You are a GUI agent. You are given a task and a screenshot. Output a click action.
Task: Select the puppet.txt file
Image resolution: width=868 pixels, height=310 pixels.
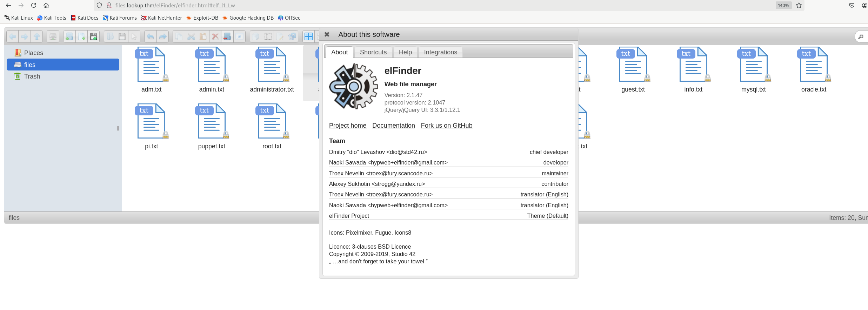pyautogui.click(x=212, y=127)
